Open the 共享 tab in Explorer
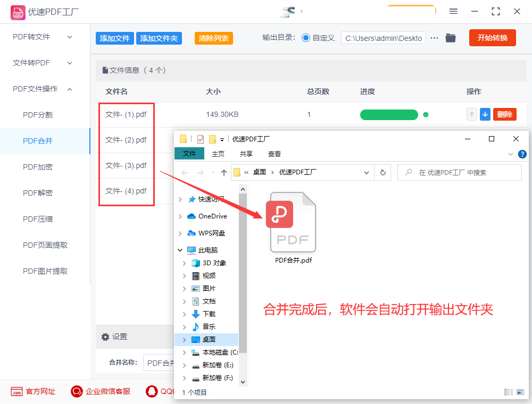This screenshot has height=404, width=532. [x=246, y=154]
